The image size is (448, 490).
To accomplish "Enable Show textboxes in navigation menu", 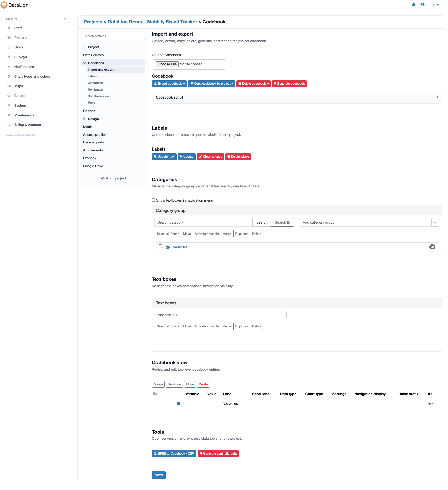I will point(153,200).
